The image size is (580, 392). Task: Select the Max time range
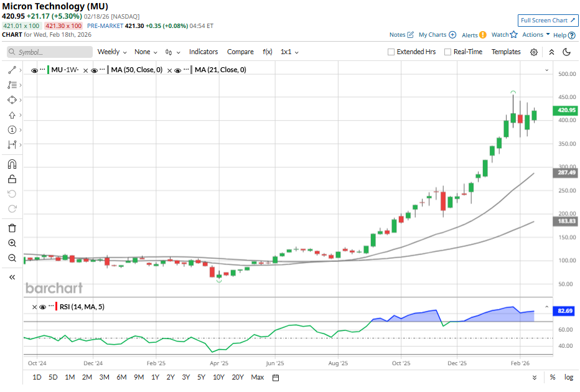258,377
